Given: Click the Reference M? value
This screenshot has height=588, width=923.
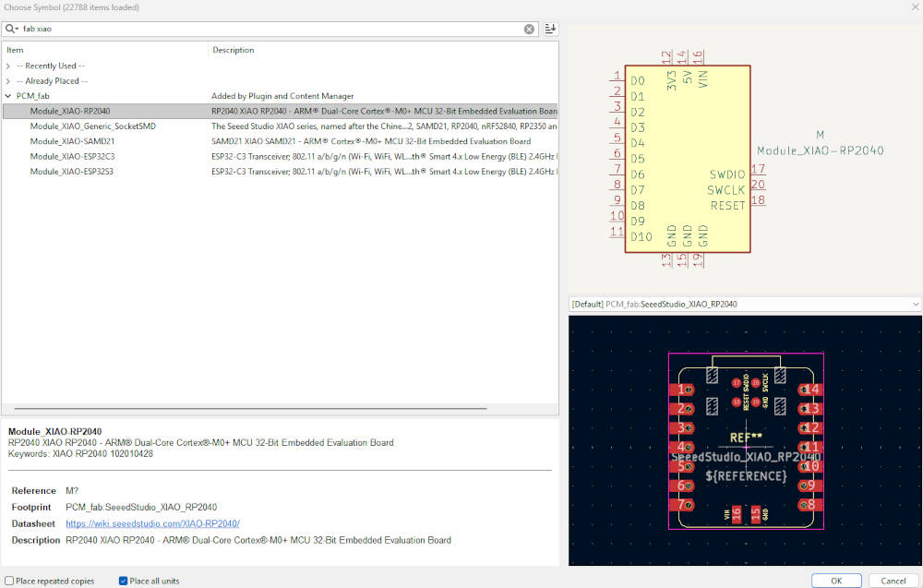Looking at the screenshot, I should coord(72,491).
